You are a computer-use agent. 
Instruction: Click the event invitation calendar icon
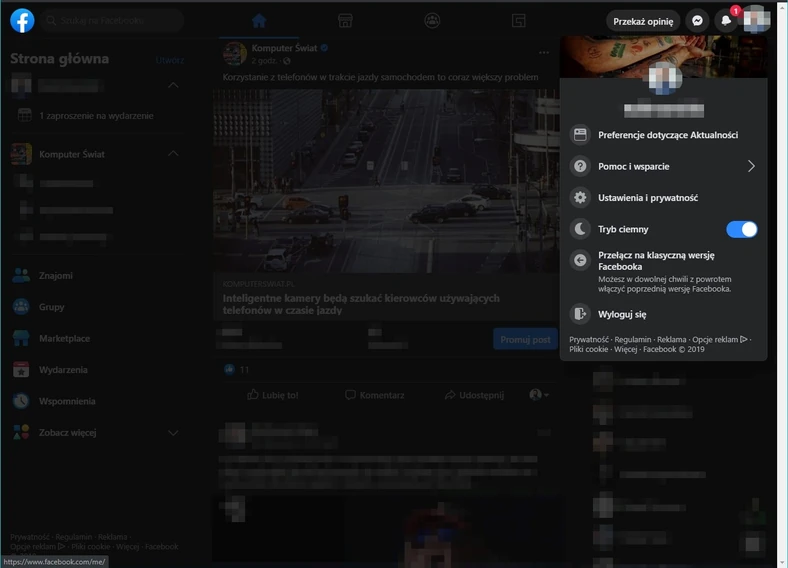25,116
